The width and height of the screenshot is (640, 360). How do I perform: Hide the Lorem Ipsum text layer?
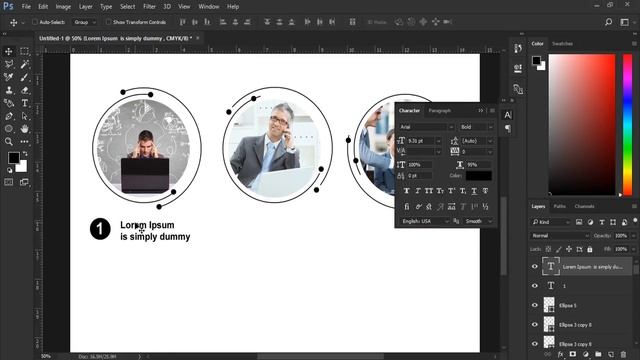click(535, 267)
